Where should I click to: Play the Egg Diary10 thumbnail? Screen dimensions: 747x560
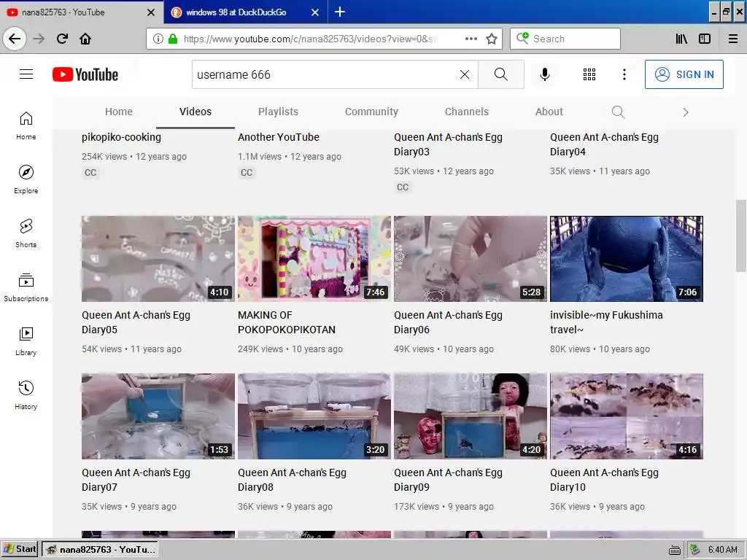pyautogui.click(x=627, y=416)
